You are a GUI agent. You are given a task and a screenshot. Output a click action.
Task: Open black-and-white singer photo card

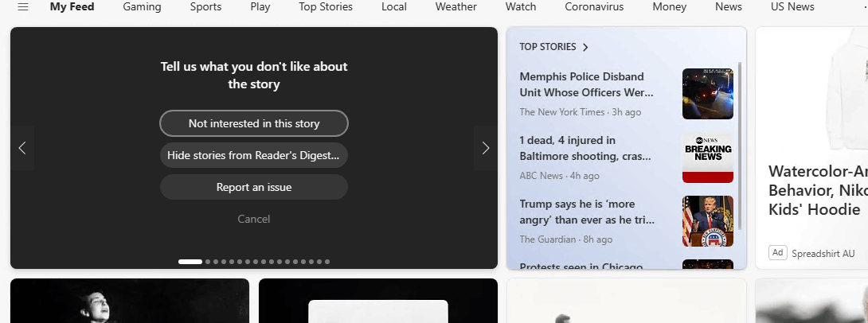(130, 301)
